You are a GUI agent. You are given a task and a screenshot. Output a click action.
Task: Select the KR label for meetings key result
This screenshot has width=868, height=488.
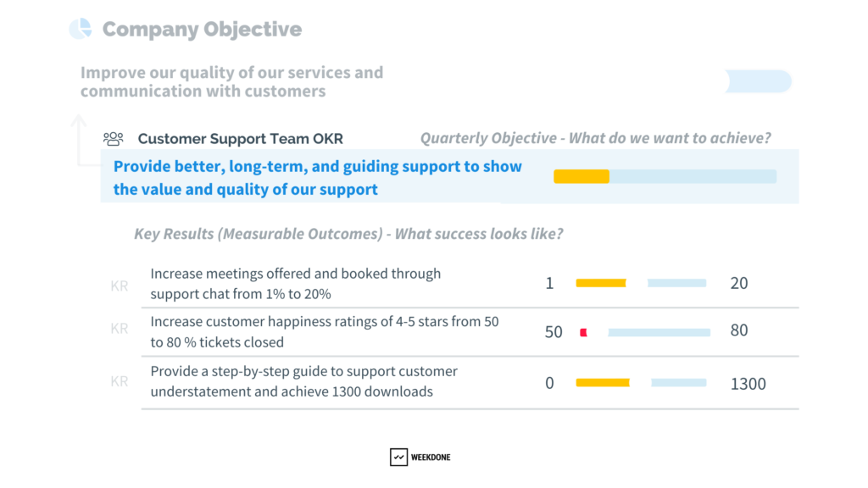(x=120, y=286)
